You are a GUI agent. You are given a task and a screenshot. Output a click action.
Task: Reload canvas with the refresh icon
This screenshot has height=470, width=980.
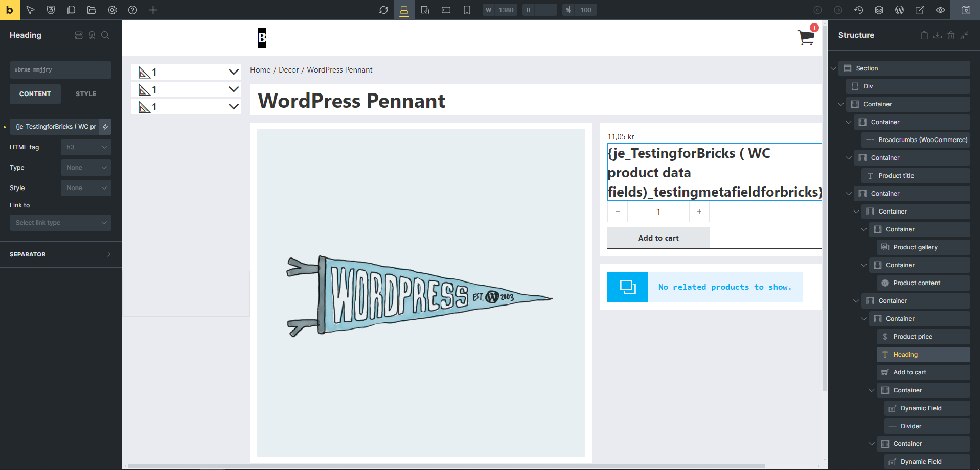tap(383, 10)
